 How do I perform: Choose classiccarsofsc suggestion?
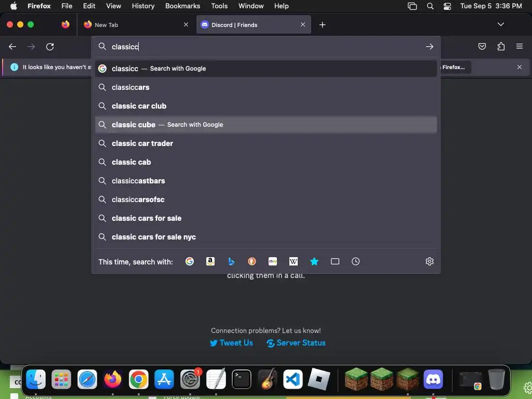point(266,199)
